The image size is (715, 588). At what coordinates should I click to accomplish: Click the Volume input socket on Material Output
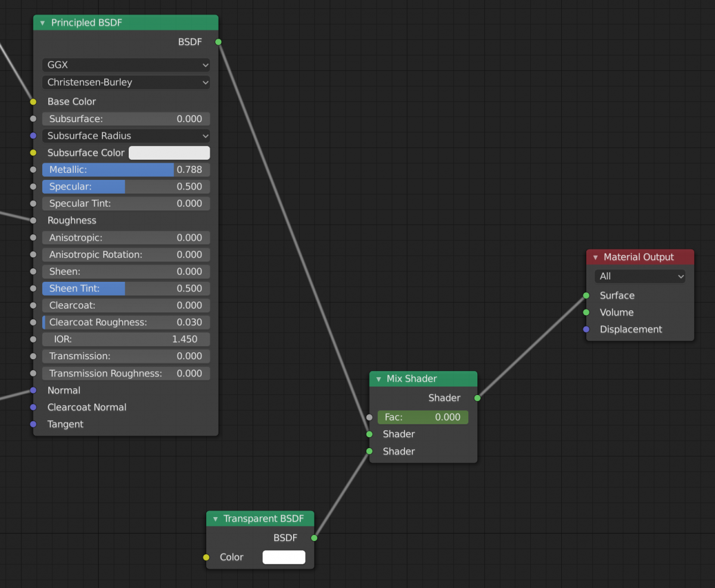click(x=587, y=312)
